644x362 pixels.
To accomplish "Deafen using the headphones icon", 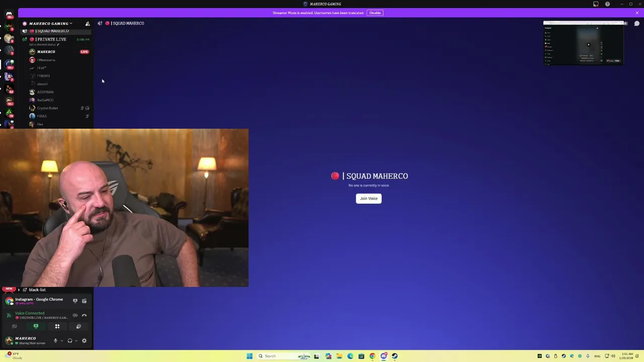I will [70, 341].
